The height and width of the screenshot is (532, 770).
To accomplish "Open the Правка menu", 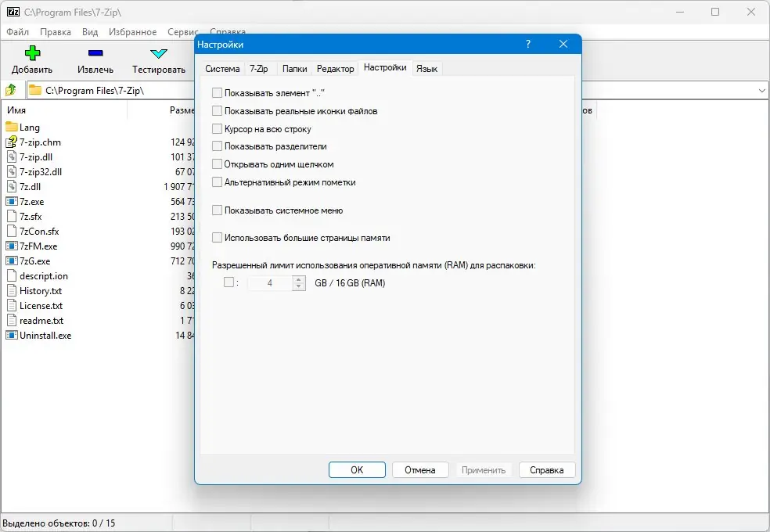I will (56, 32).
